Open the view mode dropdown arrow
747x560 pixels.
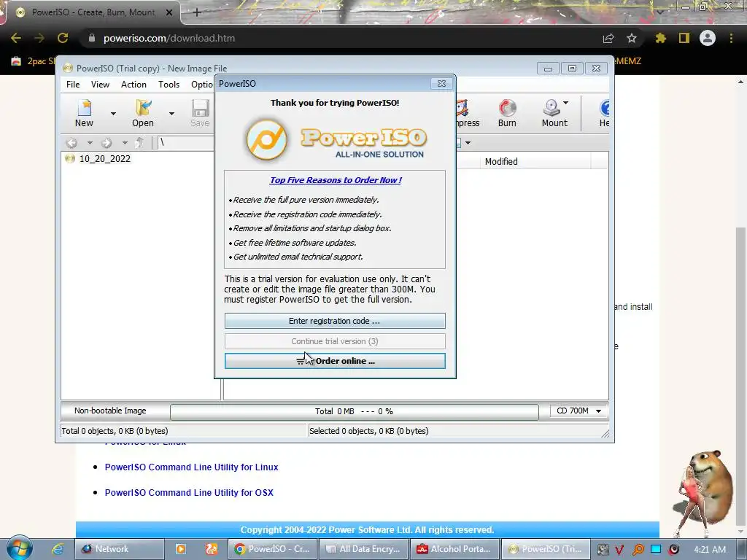[468, 142]
